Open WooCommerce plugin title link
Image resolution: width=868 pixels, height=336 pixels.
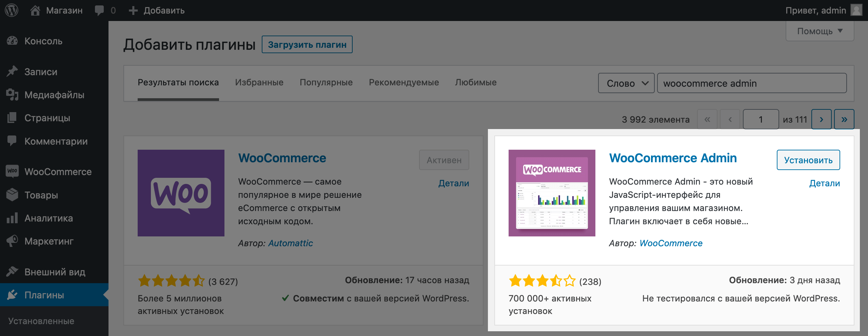click(x=282, y=158)
